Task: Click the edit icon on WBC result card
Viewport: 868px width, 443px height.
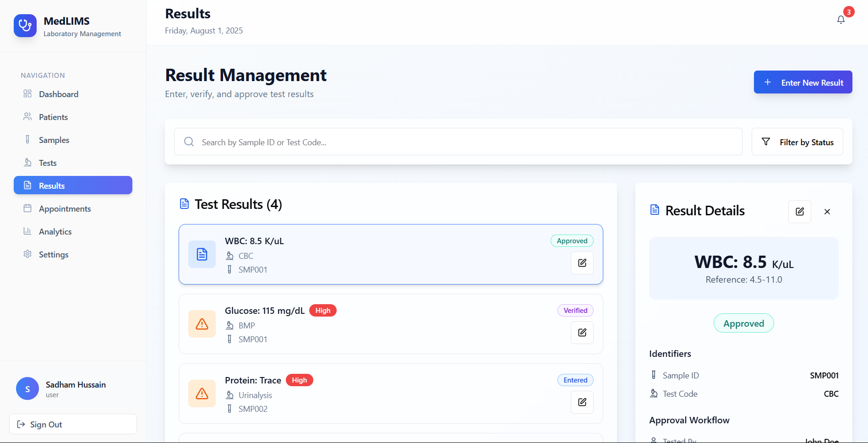Action: pyautogui.click(x=582, y=263)
